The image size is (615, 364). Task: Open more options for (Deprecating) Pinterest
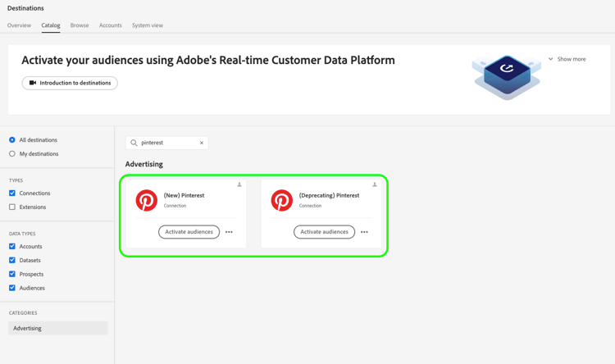coord(365,232)
